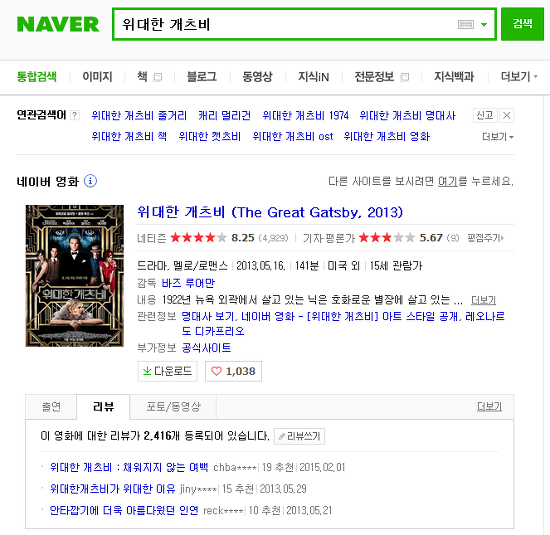This screenshot has width=550, height=535.
Task: Open new-window icon next to 책 tab
Action: 158,77
